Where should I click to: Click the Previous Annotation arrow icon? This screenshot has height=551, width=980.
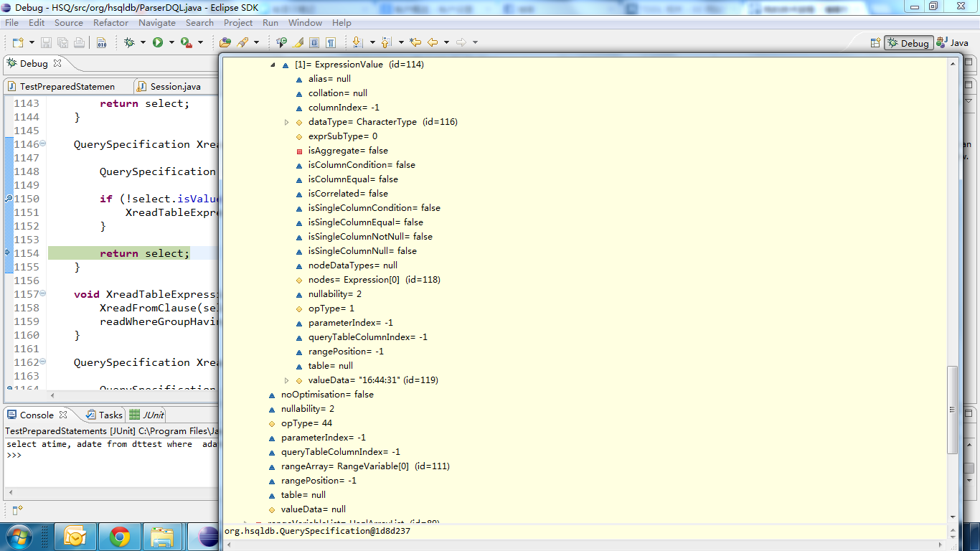386,43
